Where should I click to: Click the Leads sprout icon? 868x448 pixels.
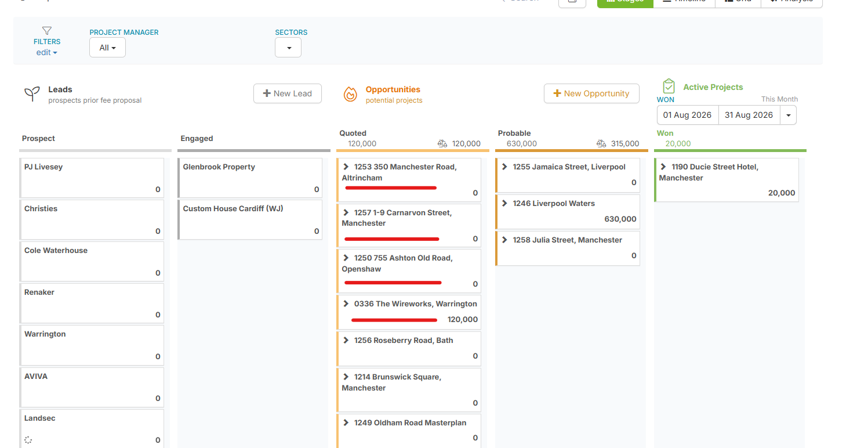(x=32, y=94)
